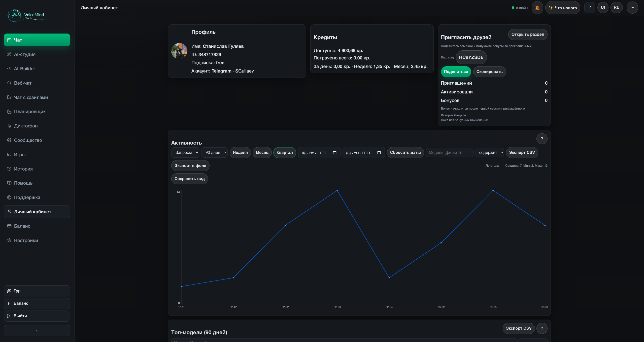644x342 pixels.
Task: Toggle UI mode button in header
Action: pyautogui.click(x=603, y=8)
